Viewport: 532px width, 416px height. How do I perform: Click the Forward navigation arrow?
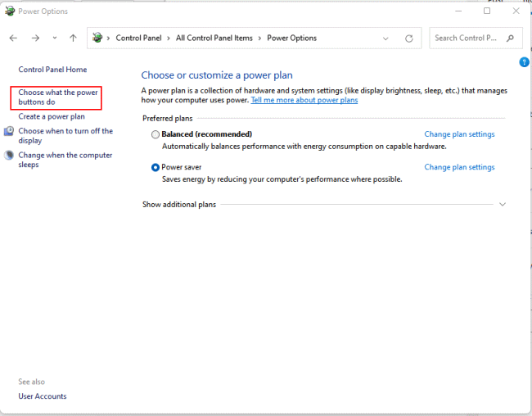35,38
